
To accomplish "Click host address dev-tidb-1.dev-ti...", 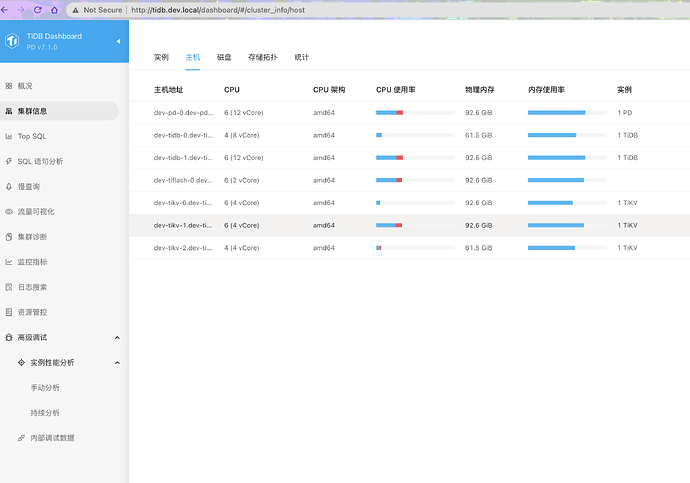I will click(183, 157).
